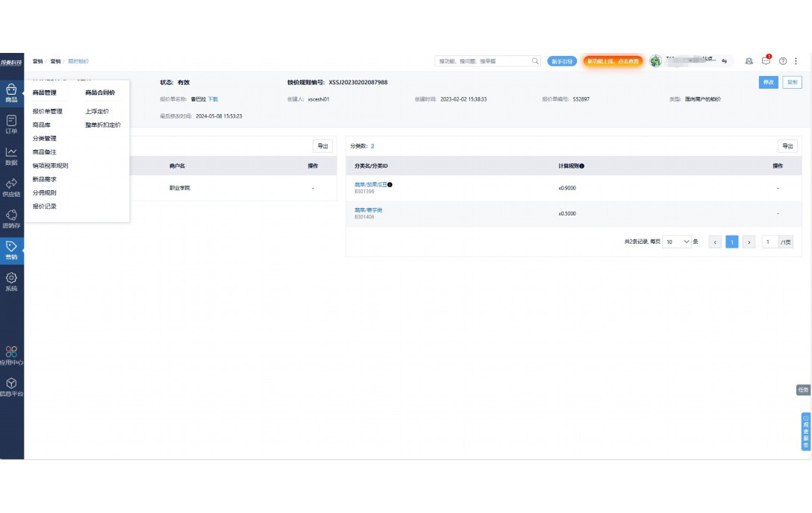Choose 上浮定价 from the flyout menu
Screen dimensions: 812x513
point(97,111)
